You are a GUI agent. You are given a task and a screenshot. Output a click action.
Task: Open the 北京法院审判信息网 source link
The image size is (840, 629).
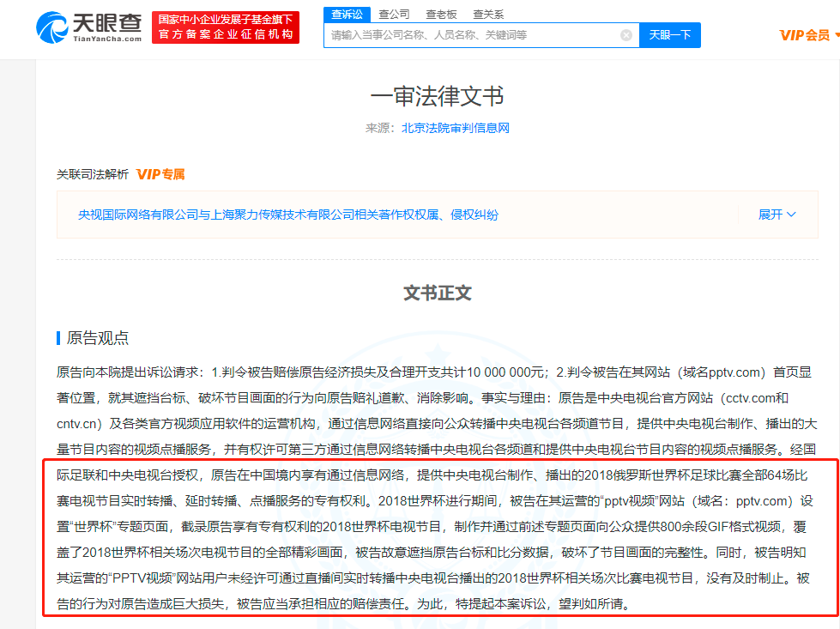coord(456,128)
